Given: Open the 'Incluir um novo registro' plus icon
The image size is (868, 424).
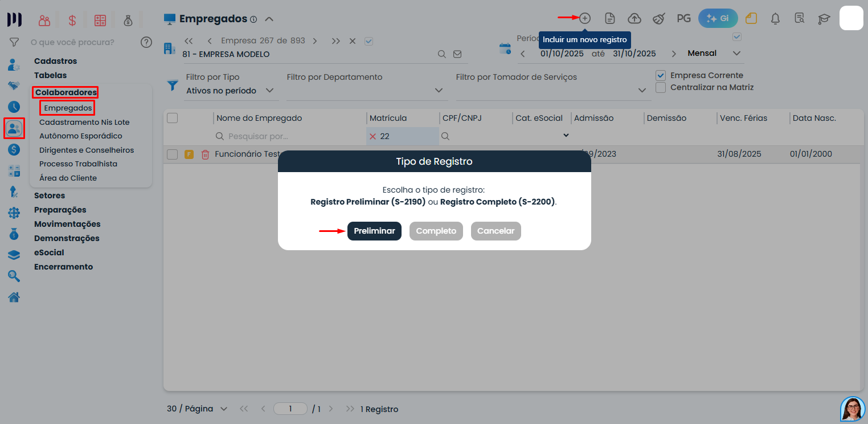Looking at the screenshot, I should click(584, 18).
